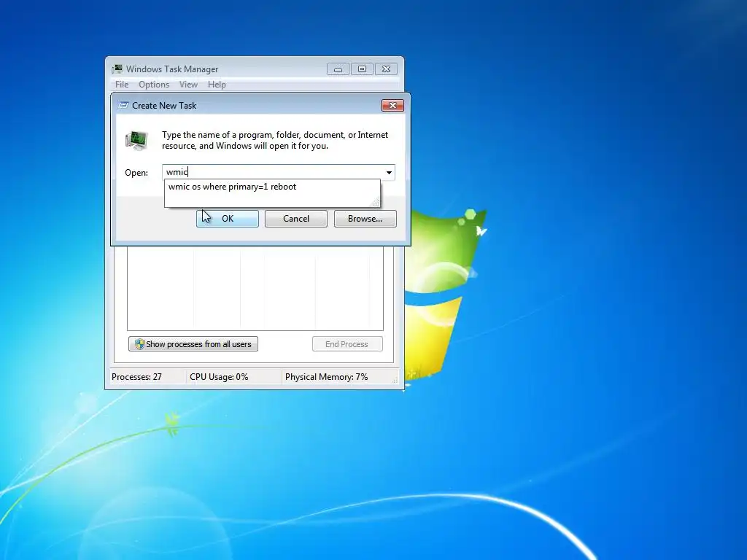Click the Task Manager resize grip corner
The height and width of the screenshot is (560, 747).
(395, 379)
